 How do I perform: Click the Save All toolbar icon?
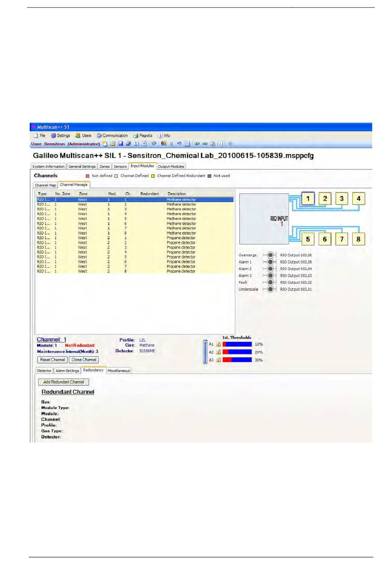coord(128,144)
